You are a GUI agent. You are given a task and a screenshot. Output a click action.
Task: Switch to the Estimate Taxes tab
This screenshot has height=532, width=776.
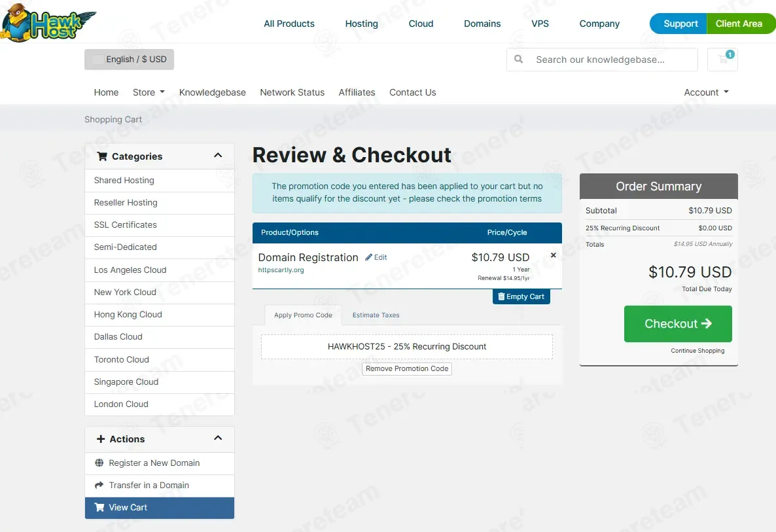pyautogui.click(x=376, y=315)
